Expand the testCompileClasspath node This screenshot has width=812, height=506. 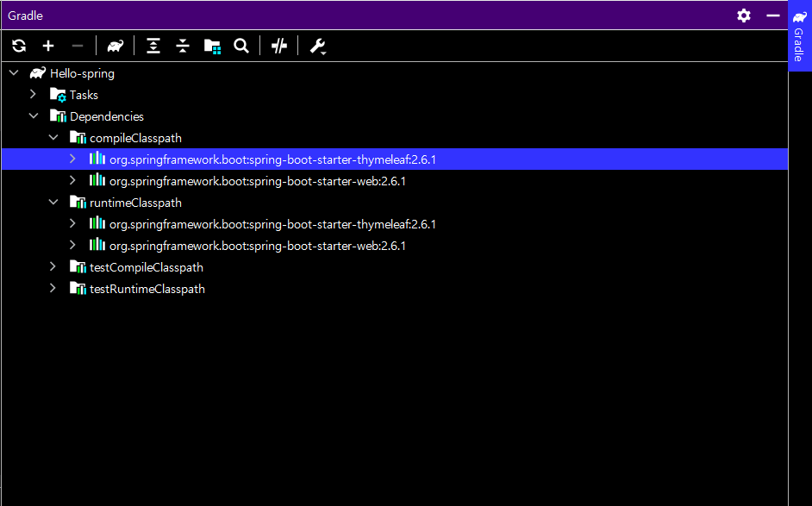tap(53, 266)
